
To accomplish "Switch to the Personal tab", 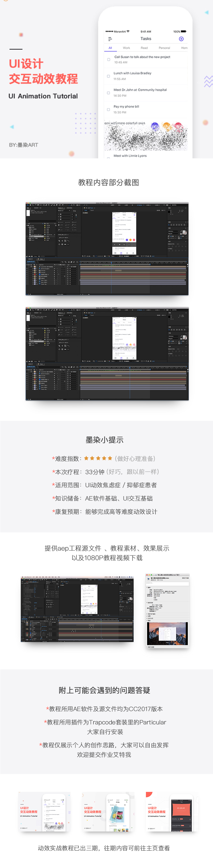I will [165, 48].
